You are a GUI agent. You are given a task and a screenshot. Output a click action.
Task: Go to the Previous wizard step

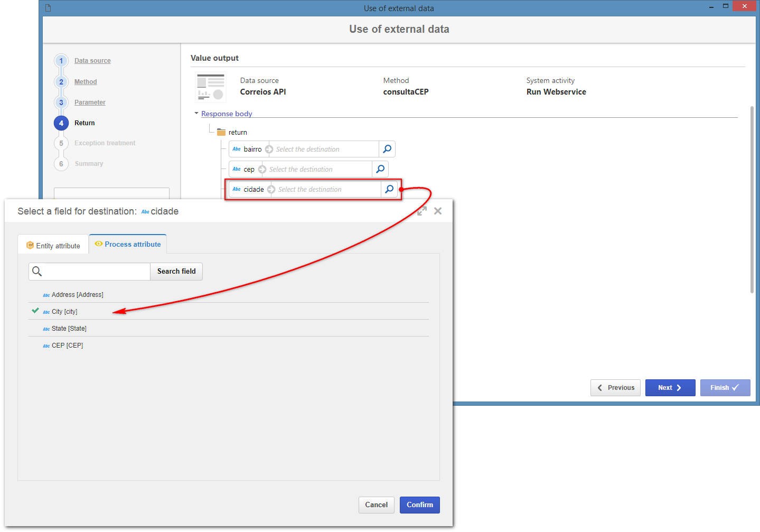tap(616, 387)
